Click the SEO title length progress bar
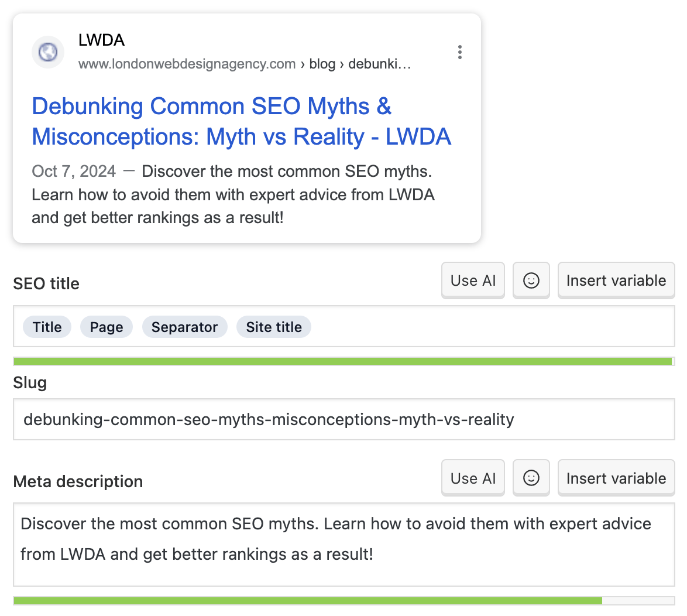The height and width of the screenshot is (616, 687). tap(343, 361)
